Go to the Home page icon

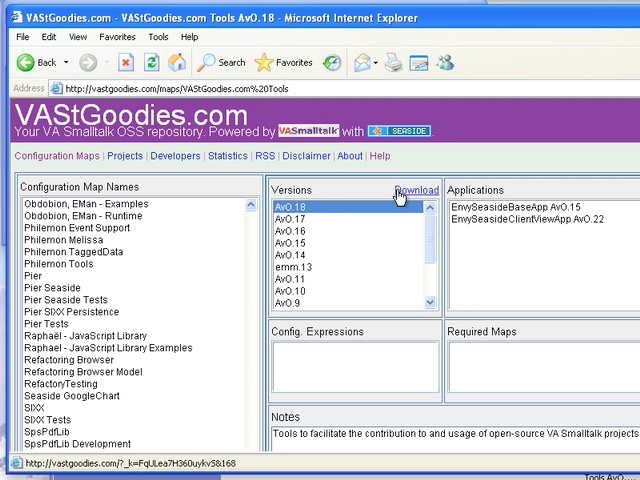177,62
